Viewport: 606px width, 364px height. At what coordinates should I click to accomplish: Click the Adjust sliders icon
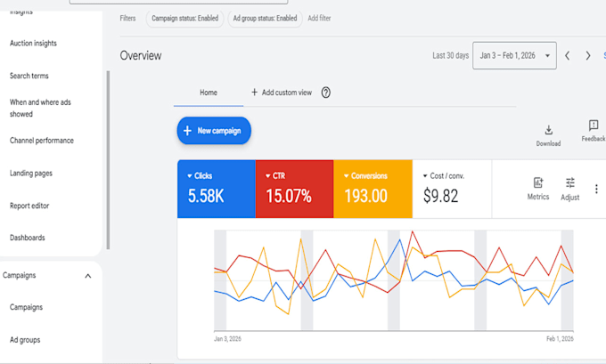pyautogui.click(x=570, y=182)
